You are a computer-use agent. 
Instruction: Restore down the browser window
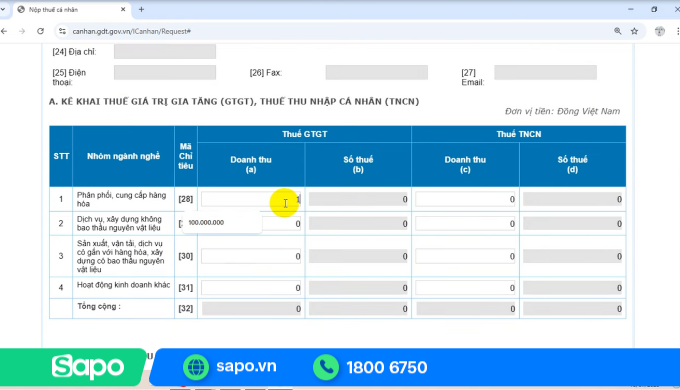[654, 9]
